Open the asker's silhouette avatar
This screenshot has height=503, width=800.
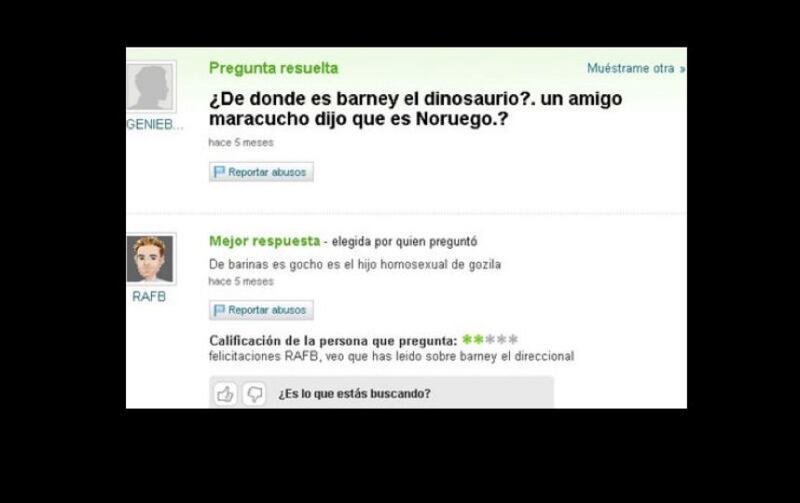click(x=151, y=87)
